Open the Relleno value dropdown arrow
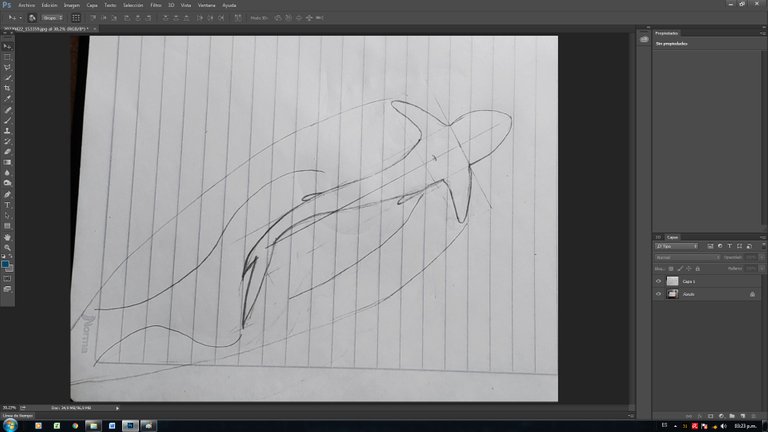The width and height of the screenshot is (768, 432). pyautogui.click(x=762, y=268)
